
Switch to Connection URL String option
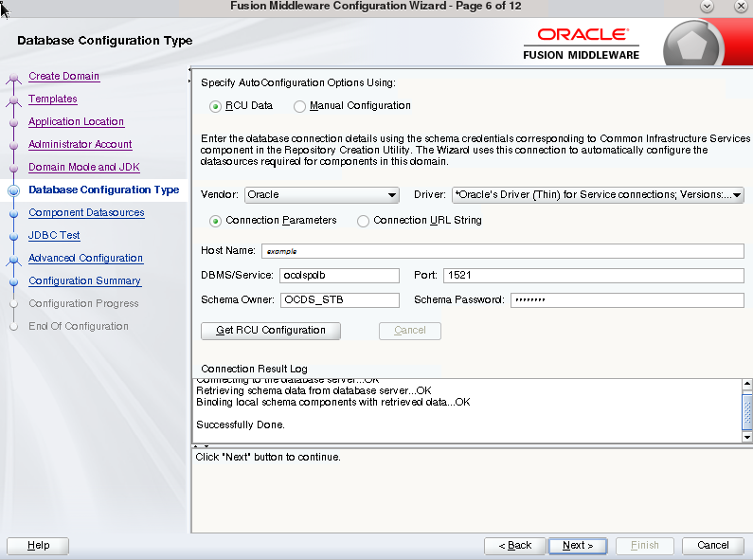point(363,221)
